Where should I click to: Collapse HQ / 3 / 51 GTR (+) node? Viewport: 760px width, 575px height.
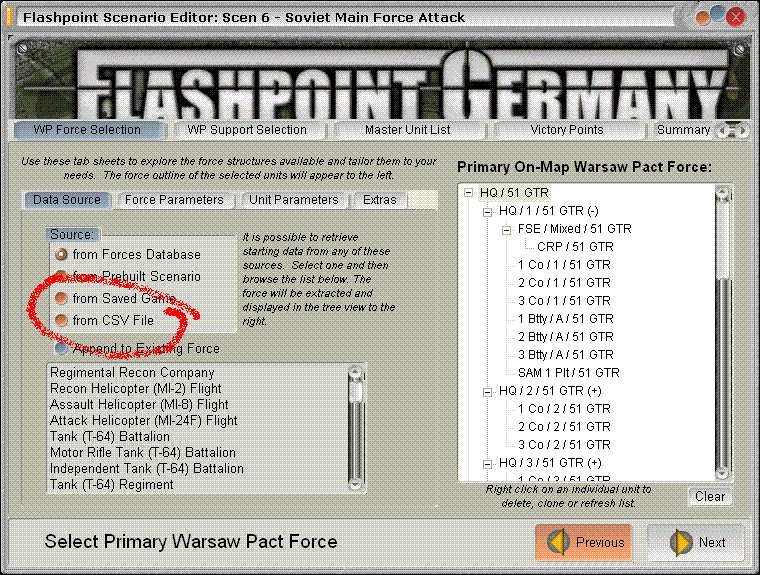coord(488,463)
